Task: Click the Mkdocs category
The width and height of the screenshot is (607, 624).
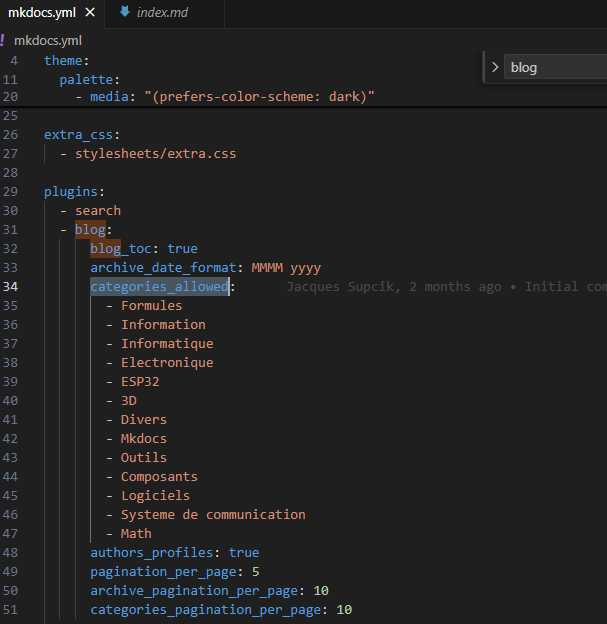Action: point(144,439)
